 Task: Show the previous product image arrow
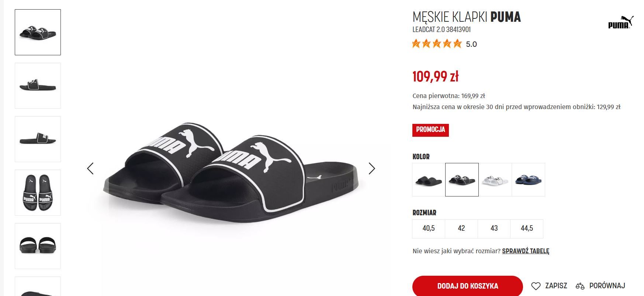[x=90, y=168]
